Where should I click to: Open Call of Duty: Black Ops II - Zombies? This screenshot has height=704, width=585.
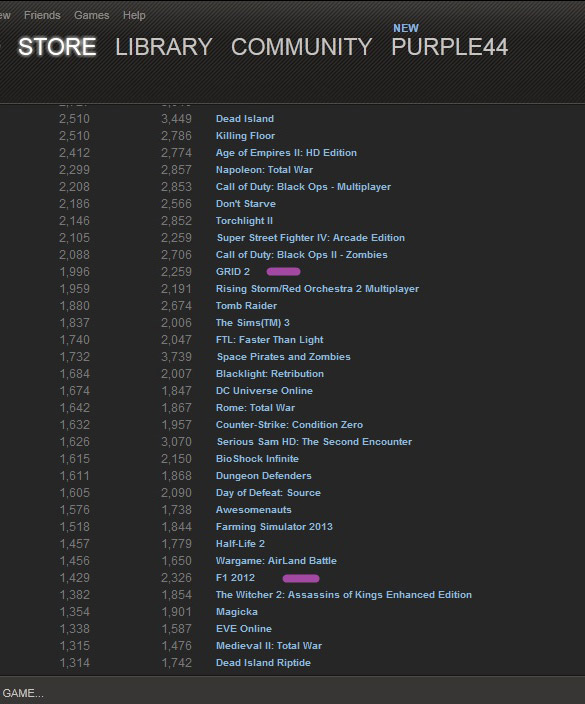[301, 255]
